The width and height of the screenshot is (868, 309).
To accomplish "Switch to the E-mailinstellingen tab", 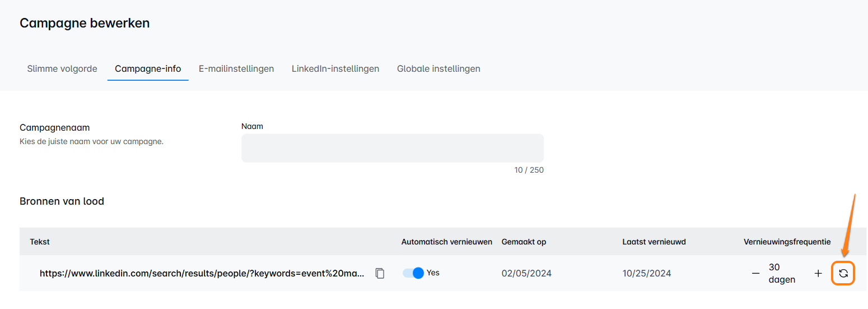I will click(x=236, y=69).
